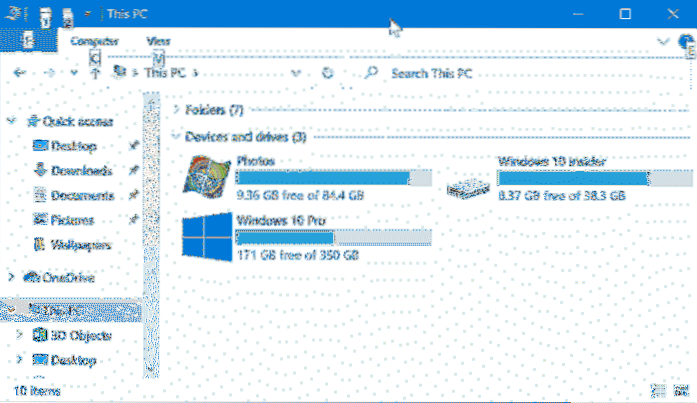This screenshot has width=697, height=403.
Task: Open Downloads under Quick access
Action: point(81,170)
